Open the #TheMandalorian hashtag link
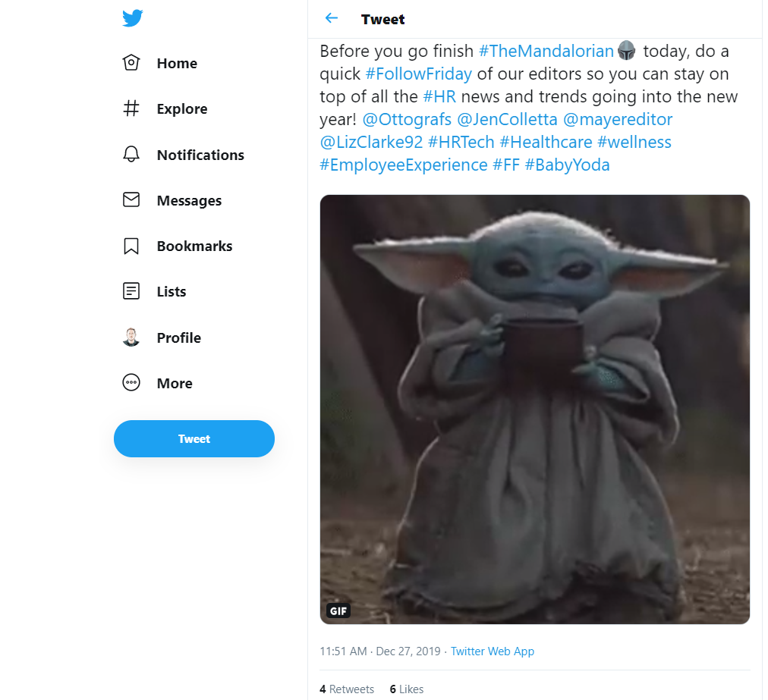The height and width of the screenshot is (700, 768). 546,51
